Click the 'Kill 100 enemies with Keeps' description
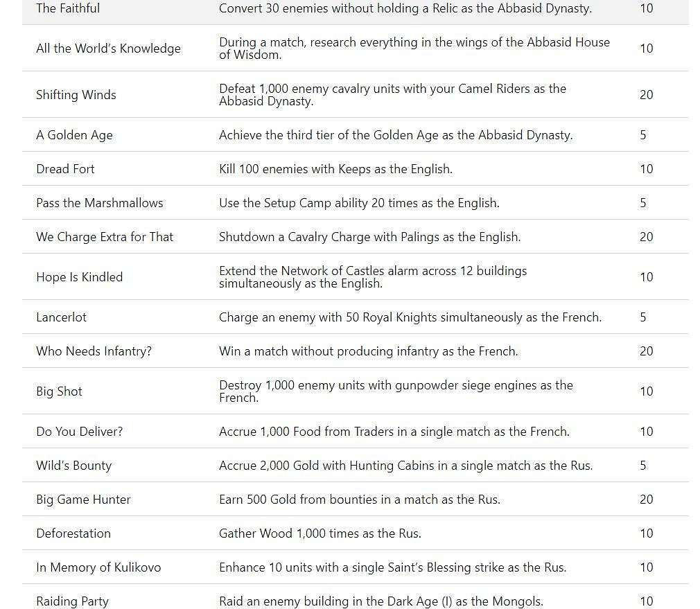 click(335, 169)
